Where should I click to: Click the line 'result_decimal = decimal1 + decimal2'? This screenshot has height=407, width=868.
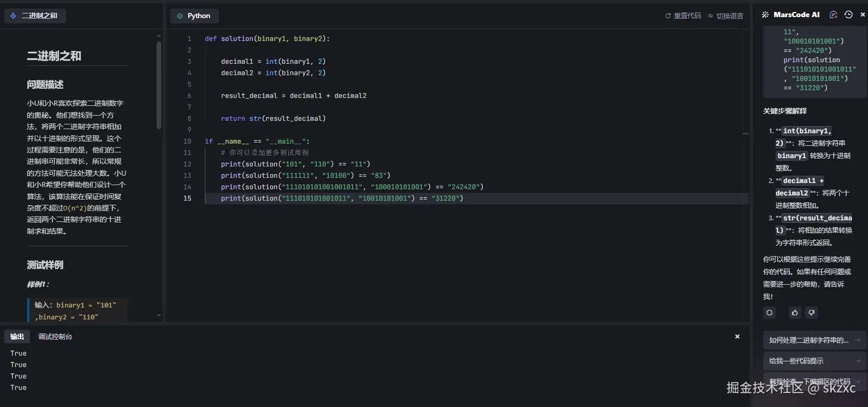coord(293,95)
